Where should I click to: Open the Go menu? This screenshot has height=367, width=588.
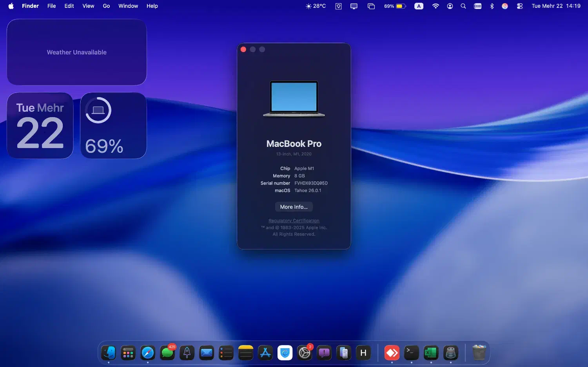106,6
